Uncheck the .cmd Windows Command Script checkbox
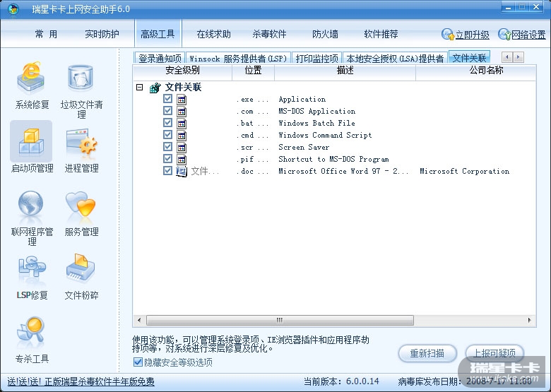The width and height of the screenshot is (551, 392). pos(167,134)
